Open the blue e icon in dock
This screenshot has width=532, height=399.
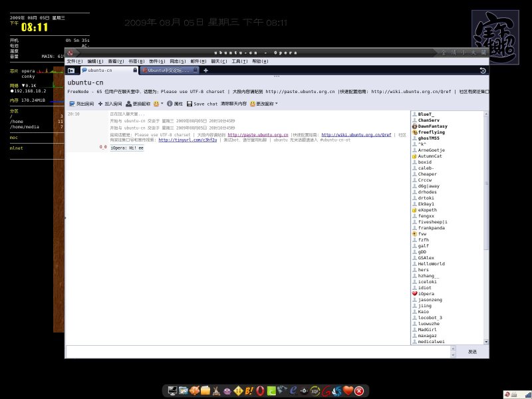coord(293,391)
